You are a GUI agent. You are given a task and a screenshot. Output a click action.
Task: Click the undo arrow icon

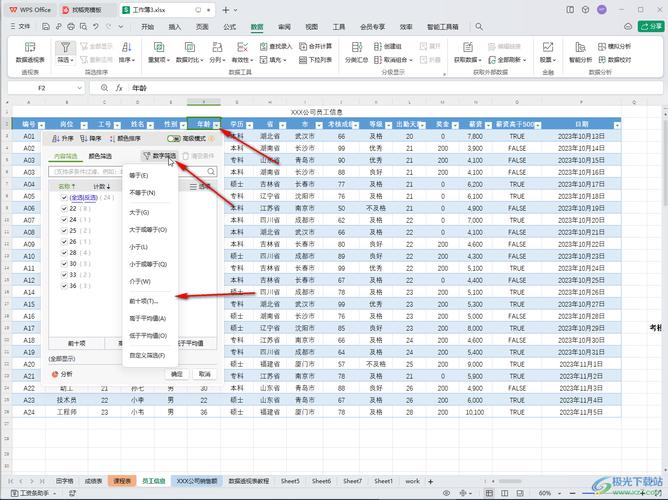[x=96, y=26]
